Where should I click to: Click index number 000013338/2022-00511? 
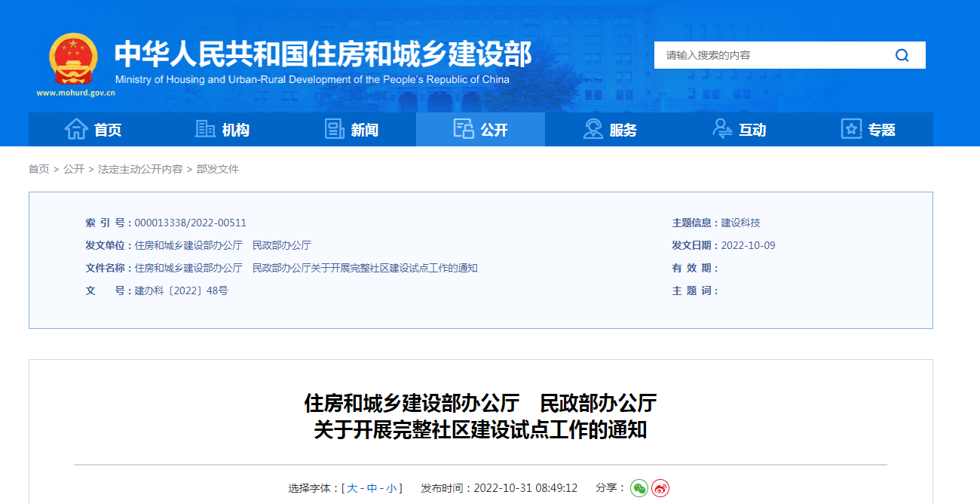click(191, 223)
